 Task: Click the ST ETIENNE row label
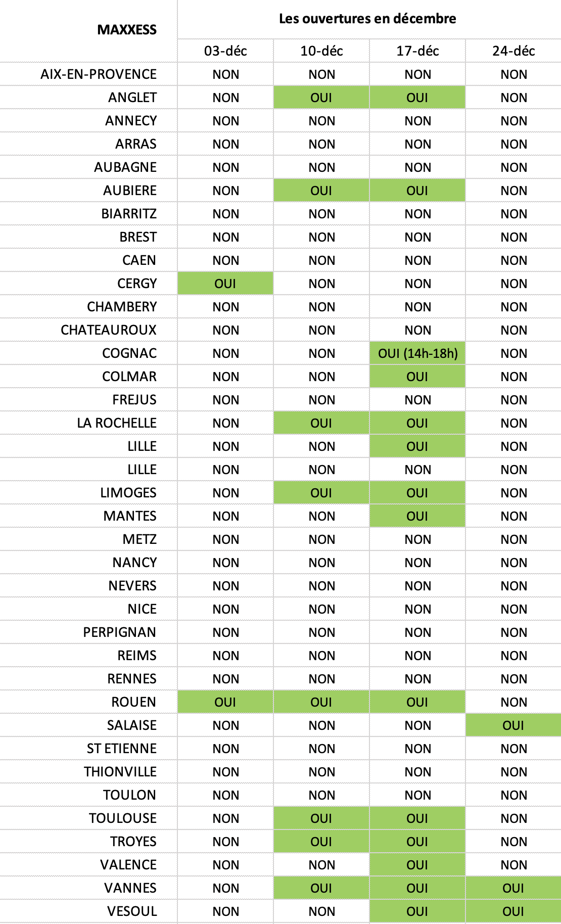[122, 749]
